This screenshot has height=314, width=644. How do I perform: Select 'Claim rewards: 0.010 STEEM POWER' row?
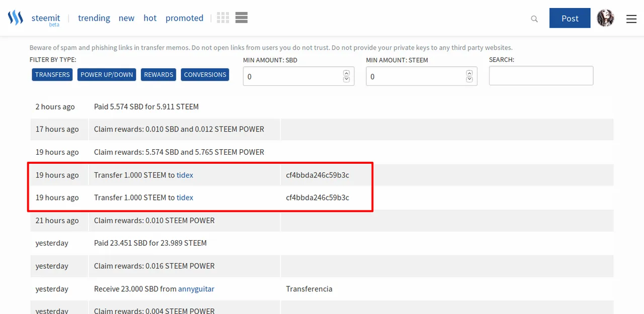click(154, 220)
